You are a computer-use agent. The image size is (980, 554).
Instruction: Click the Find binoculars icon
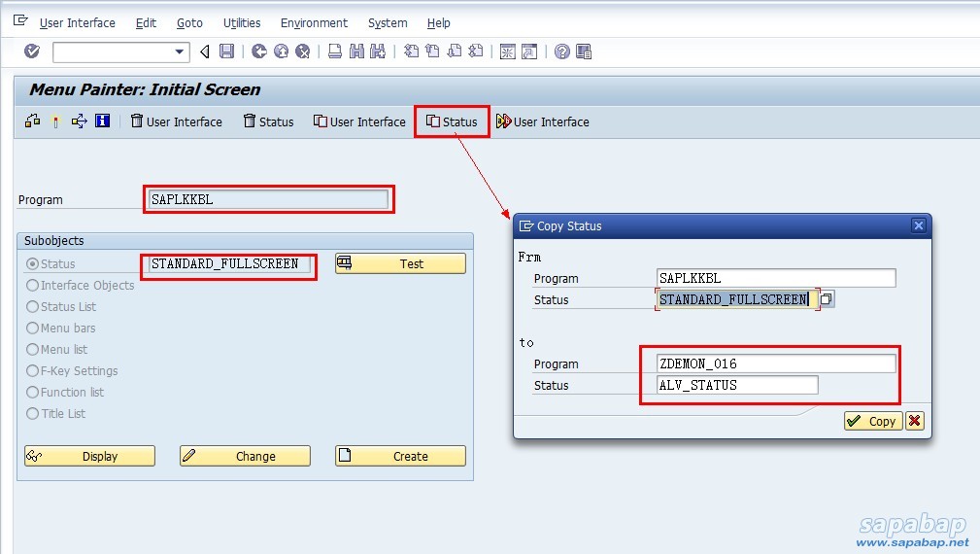point(355,52)
